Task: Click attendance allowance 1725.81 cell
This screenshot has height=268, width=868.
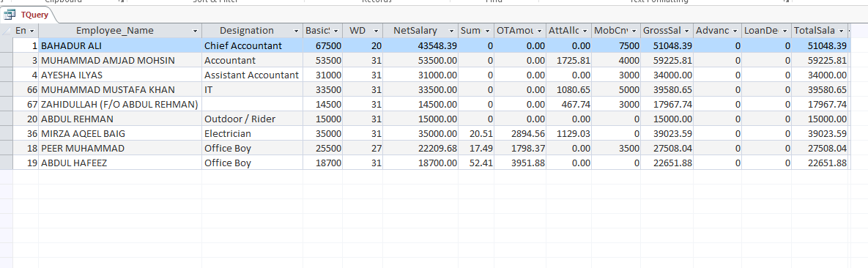Action: (x=569, y=60)
